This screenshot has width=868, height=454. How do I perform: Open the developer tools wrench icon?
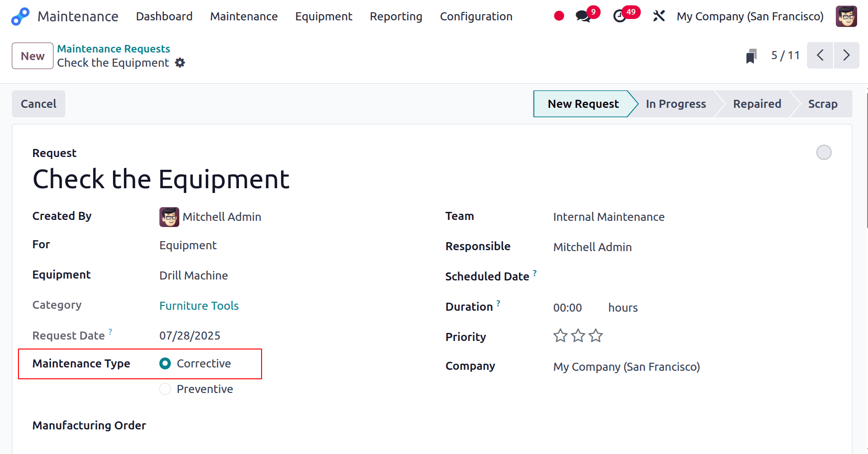pyautogui.click(x=658, y=16)
